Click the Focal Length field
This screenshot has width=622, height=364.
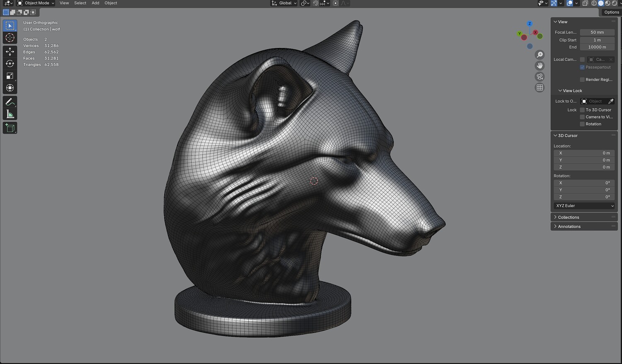597,32
